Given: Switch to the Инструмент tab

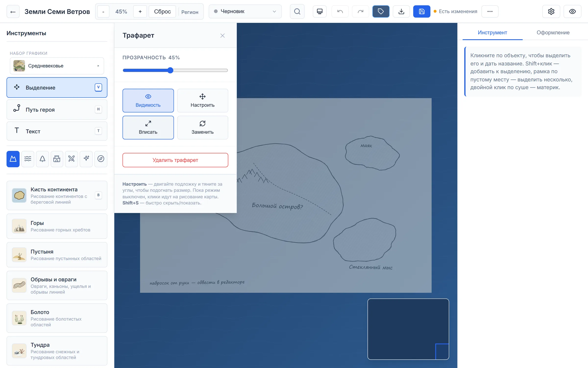Looking at the screenshot, I should (492, 32).
